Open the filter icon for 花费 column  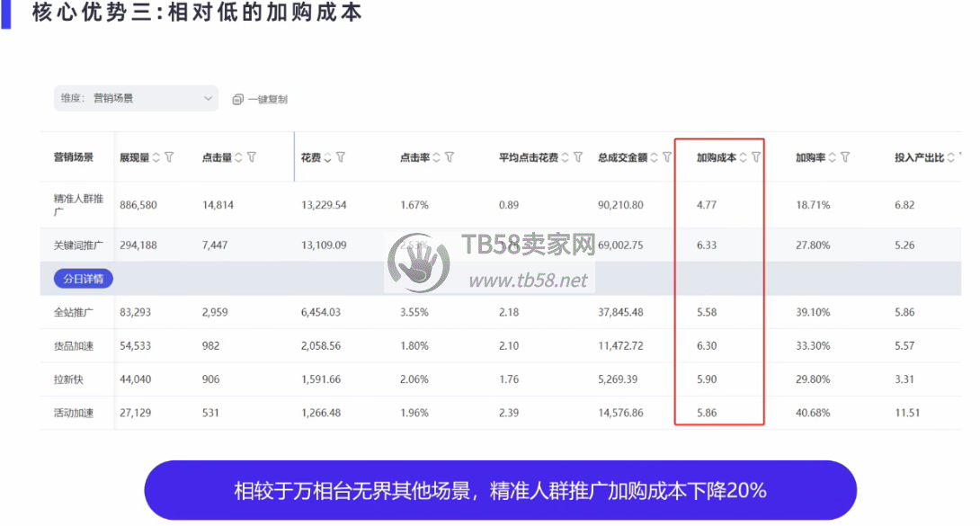(x=341, y=157)
